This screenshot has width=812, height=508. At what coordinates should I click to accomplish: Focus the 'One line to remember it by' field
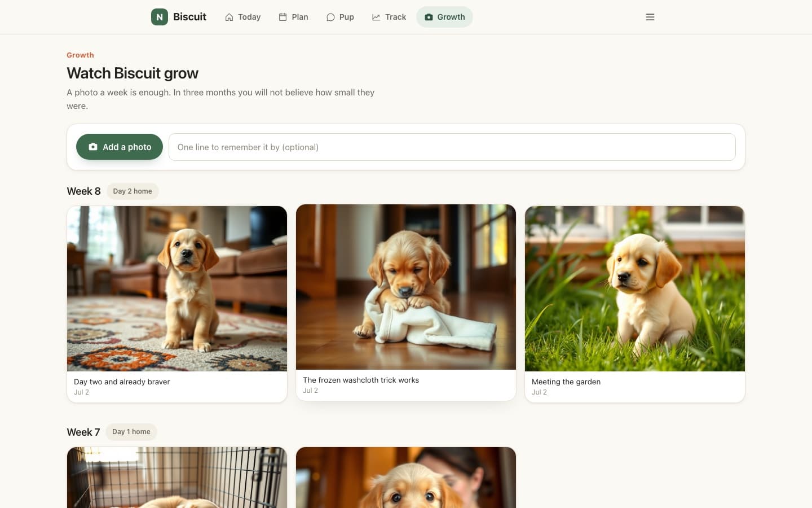pos(452,147)
